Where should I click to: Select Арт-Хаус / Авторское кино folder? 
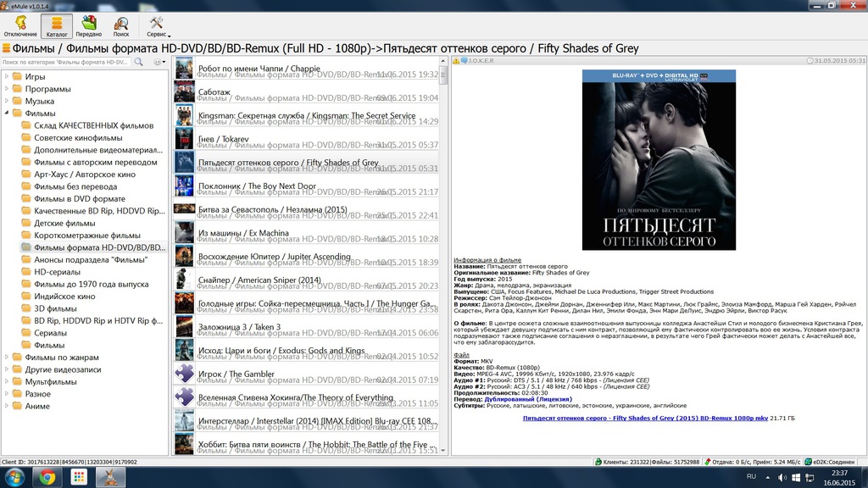point(84,174)
